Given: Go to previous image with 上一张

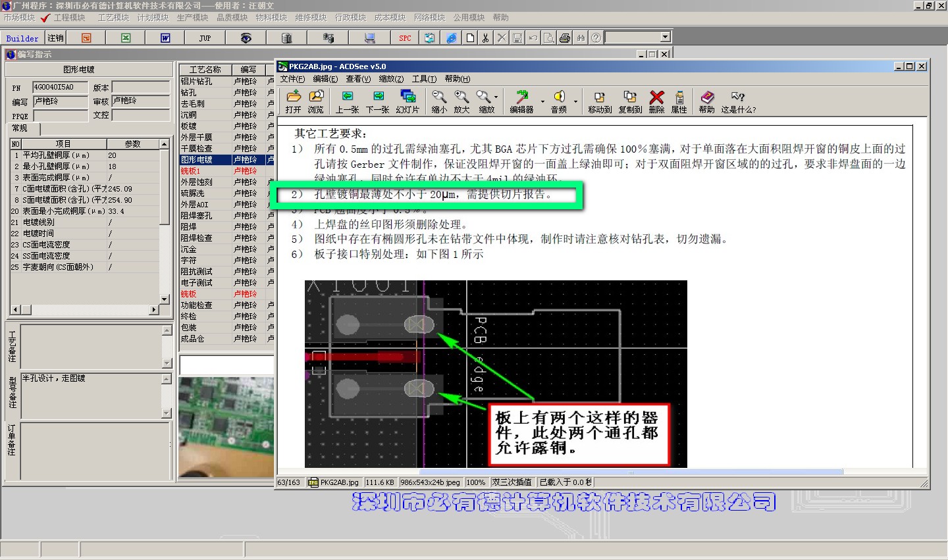Looking at the screenshot, I should (348, 102).
